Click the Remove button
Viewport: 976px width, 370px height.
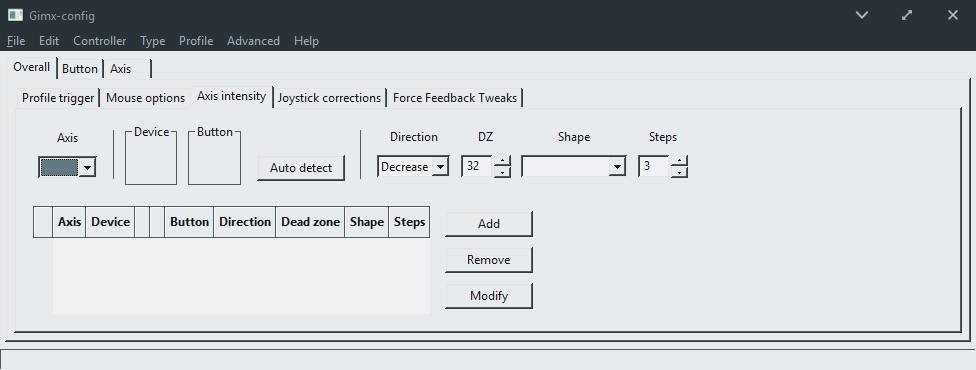point(489,260)
